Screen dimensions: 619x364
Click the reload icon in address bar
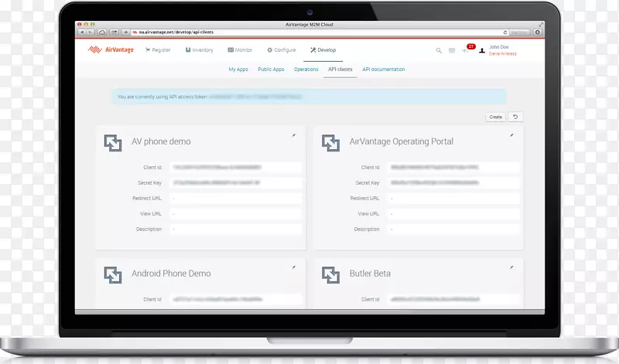click(505, 32)
